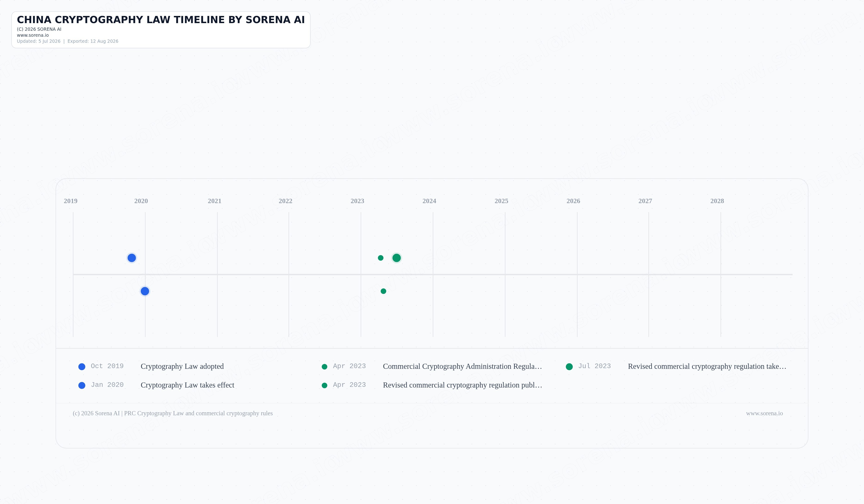Click the 2026 year label
The height and width of the screenshot is (504, 864).
point(573,201)
